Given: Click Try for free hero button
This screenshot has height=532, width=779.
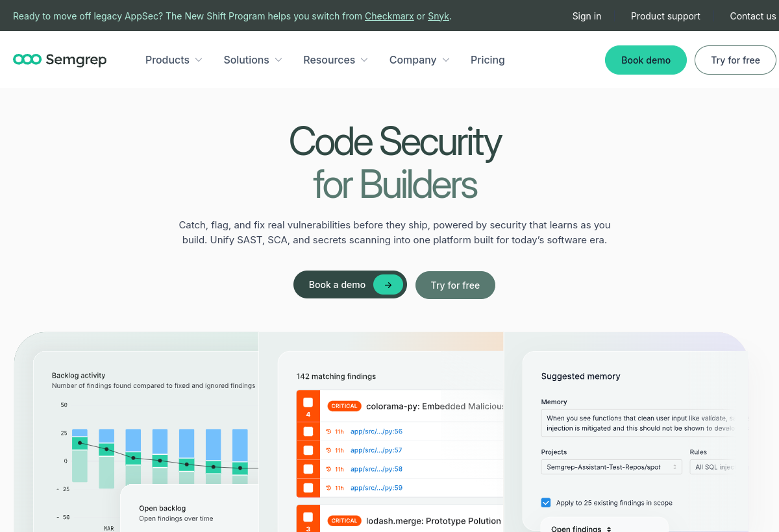Looking at the screenshot, I should [x=455, y=285].
